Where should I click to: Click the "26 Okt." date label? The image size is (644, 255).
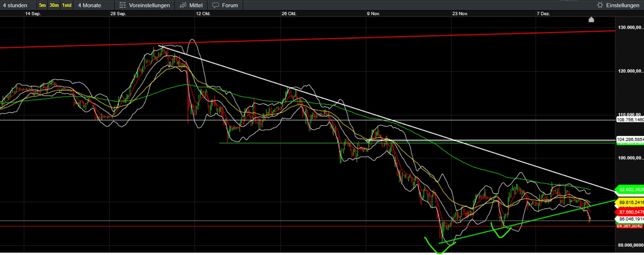pyautogui.click(x=289, y=14)
